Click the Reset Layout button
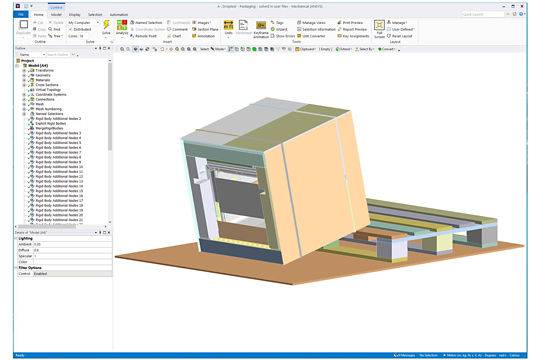540x360 pixels. click(399, 36)
